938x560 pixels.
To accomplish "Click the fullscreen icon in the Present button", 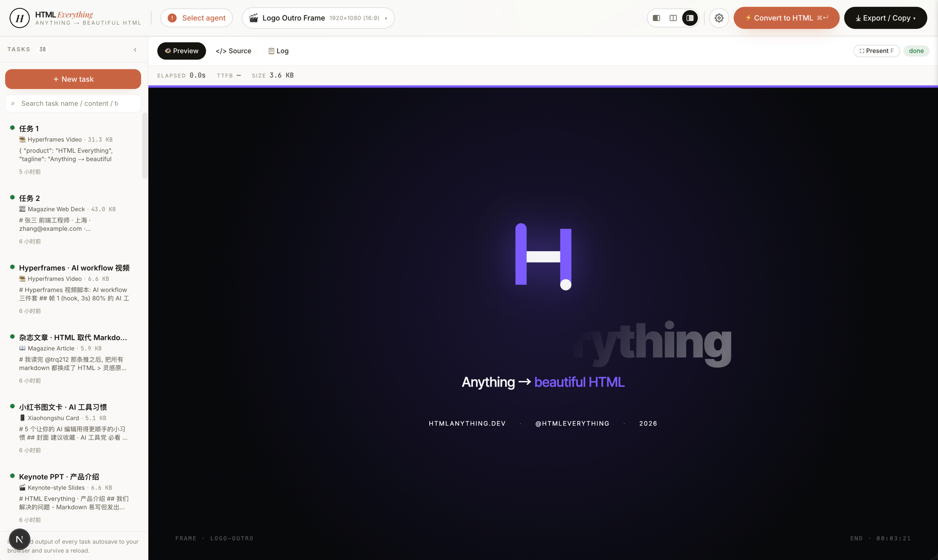I will click(x=862, y=51).
